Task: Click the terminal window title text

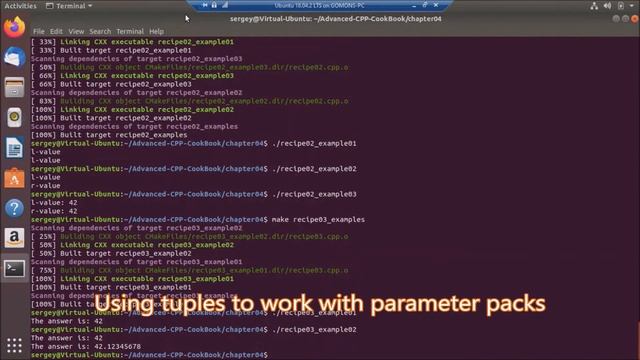Action: point(336,19)
